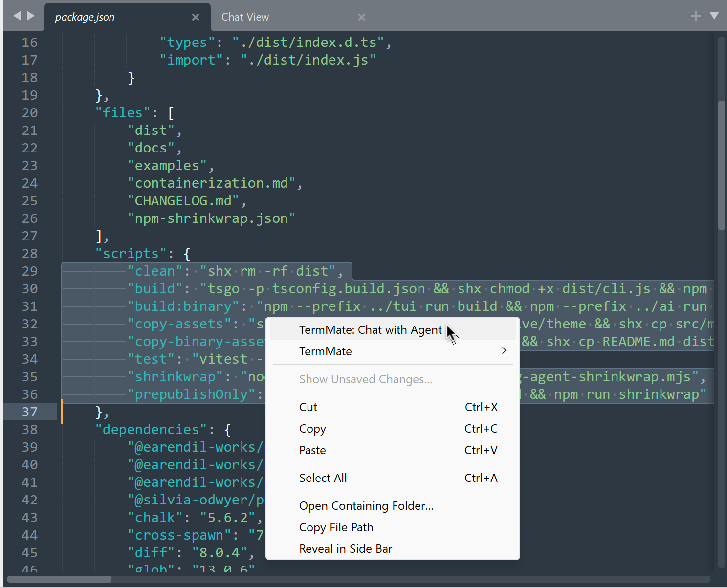Click the "clean" script key

(x=155, y=271)
